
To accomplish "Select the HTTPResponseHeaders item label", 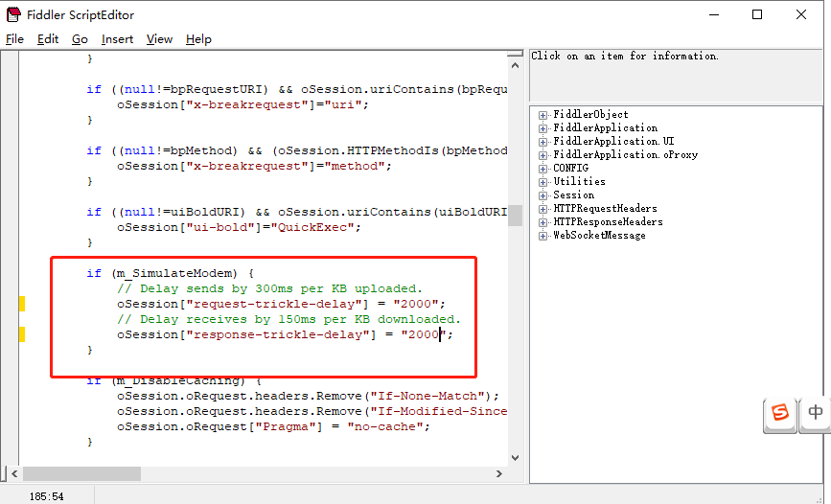I will (608, 222).
